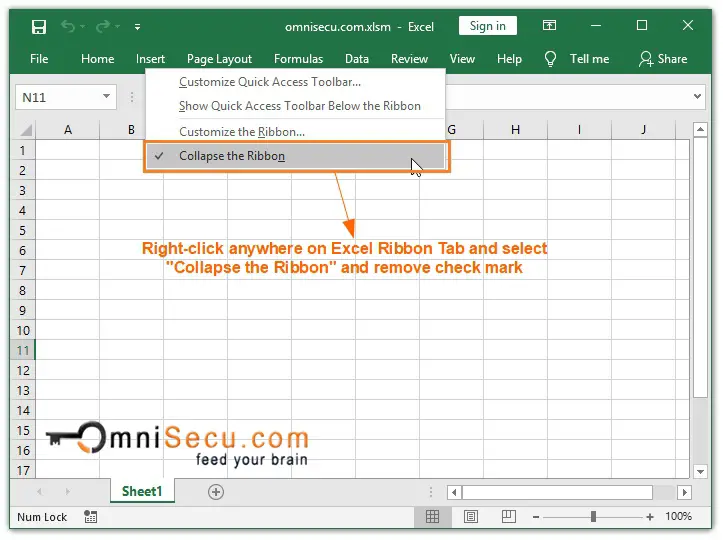Click the zoom slider handle
The width and height of the screenshot is (723, 540).
click(x=593, y=517)
